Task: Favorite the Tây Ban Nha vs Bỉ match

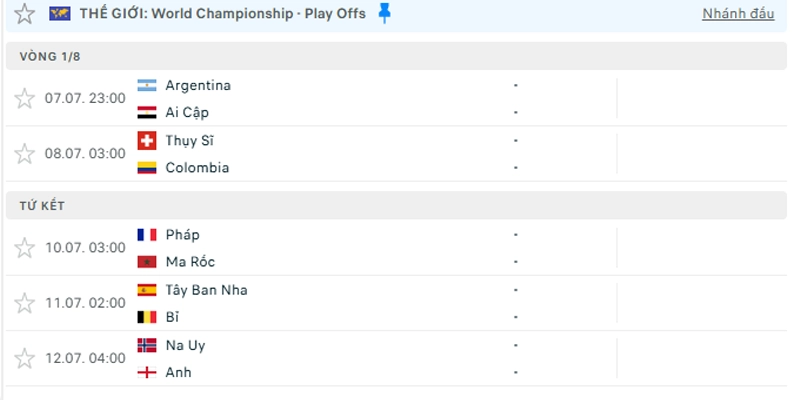Action: [24, 303]
